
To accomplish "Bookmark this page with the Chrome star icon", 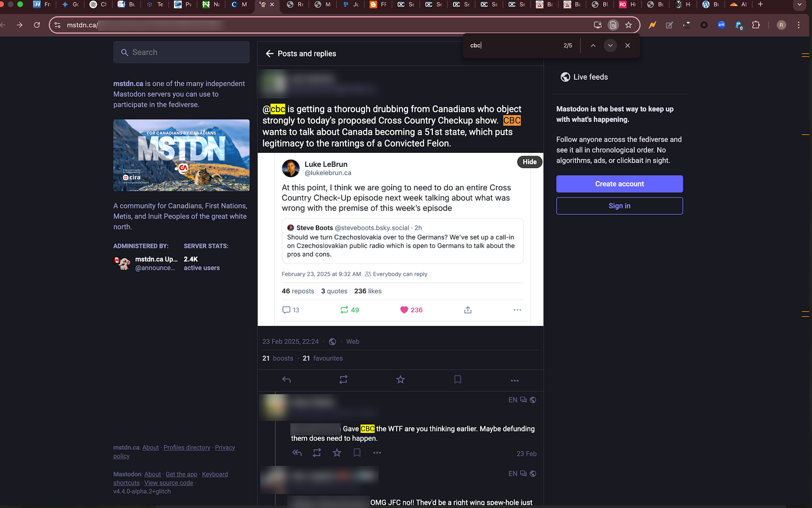I will (628, 25).
